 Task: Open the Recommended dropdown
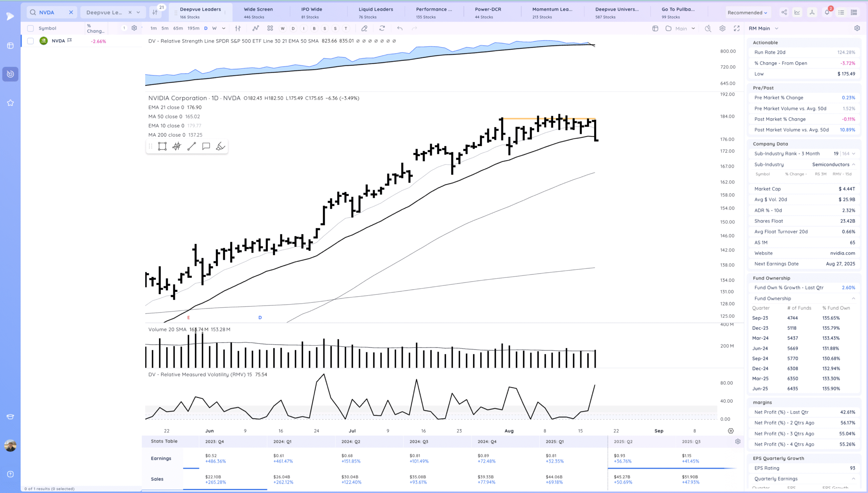pos(747,13)
